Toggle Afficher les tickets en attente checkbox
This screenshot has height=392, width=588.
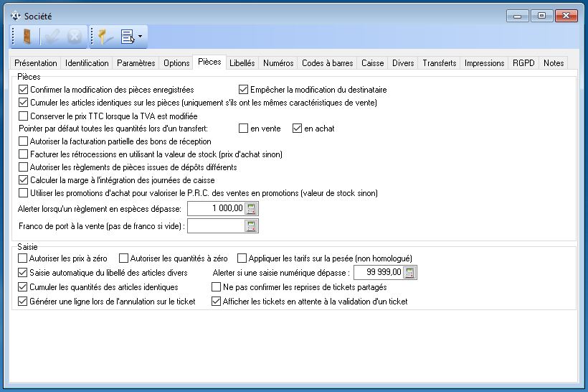pos(216,302)
